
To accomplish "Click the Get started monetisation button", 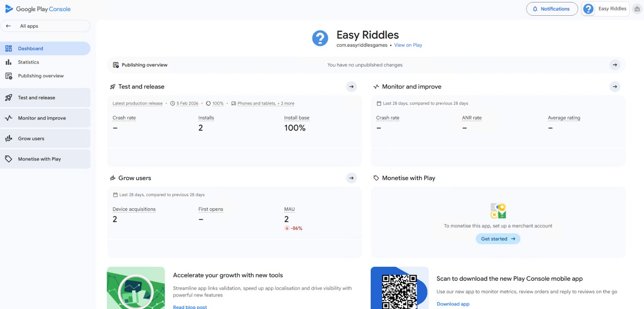I will coord(497,239).
